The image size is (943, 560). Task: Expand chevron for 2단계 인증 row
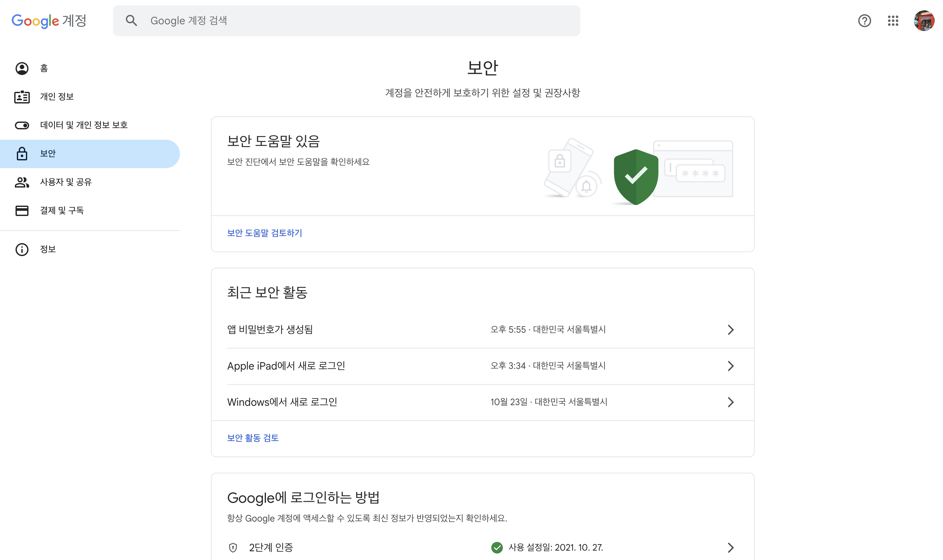pyautogui.click(x=730, y=547)
